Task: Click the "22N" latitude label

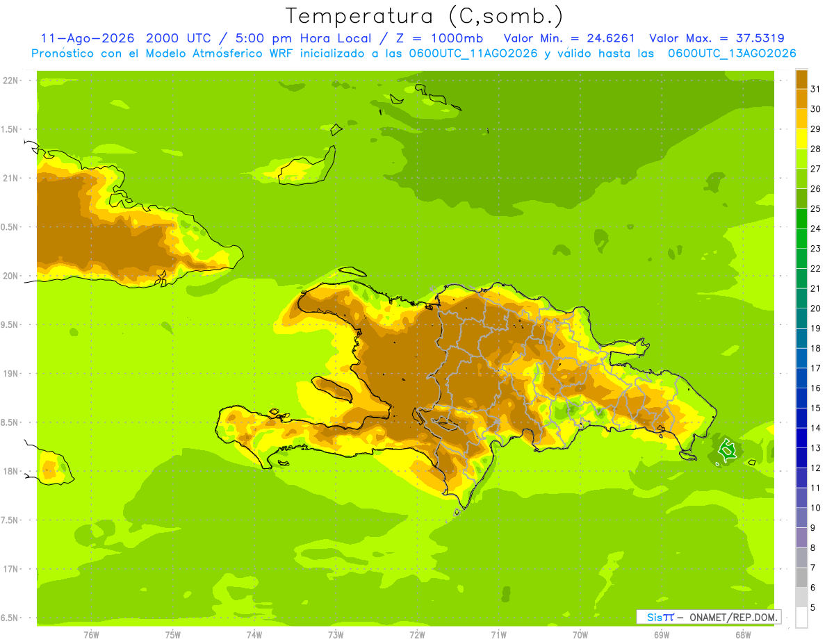Action: [x=12, y=81]
